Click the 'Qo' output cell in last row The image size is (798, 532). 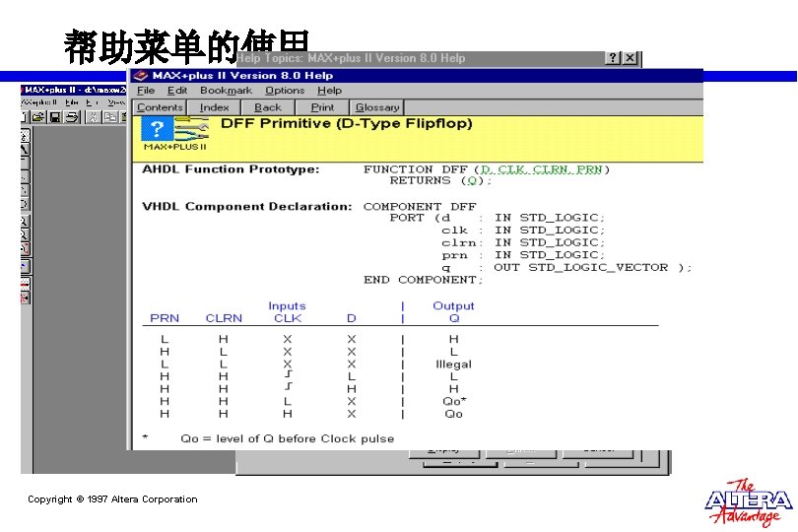[453, 414]
